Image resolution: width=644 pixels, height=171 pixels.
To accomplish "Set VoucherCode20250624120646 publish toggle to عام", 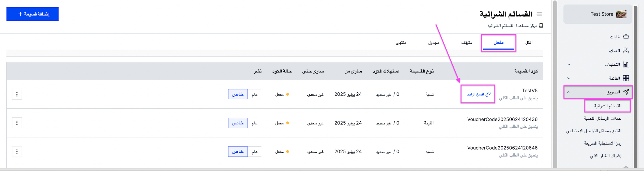I will click(x=255, y=152).
